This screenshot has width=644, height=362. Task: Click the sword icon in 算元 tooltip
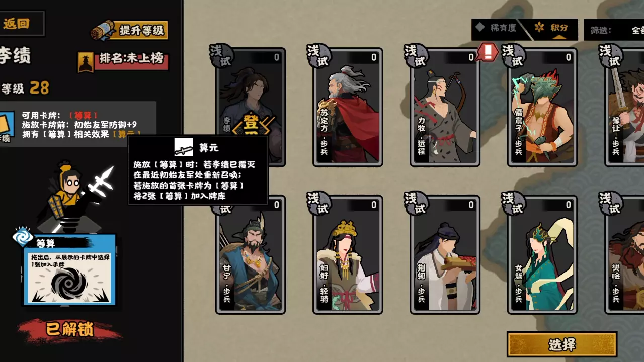pos(183,147)
